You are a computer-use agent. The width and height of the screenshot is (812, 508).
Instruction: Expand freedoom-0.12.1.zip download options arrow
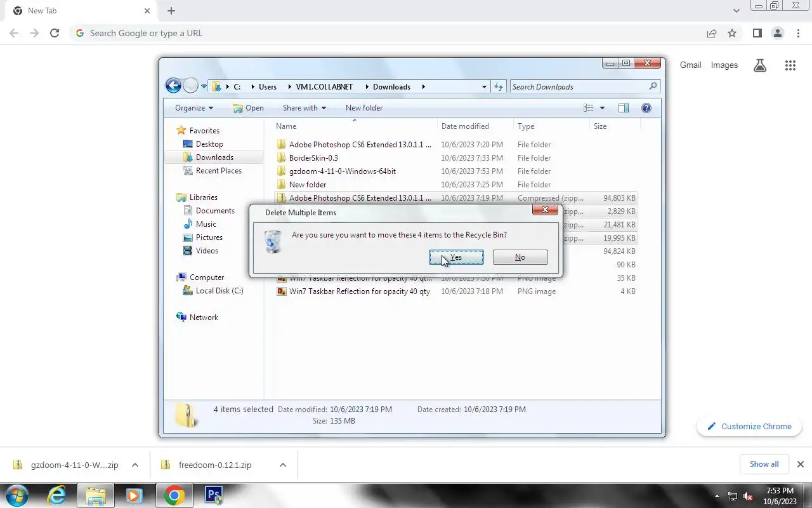(x=282, y=465)
